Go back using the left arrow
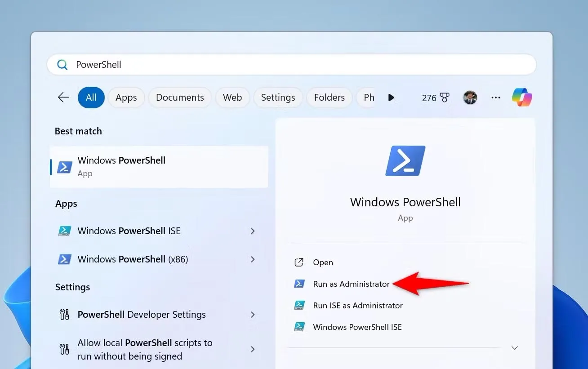Viewport: 588px width, 369px height. point(63,98)
